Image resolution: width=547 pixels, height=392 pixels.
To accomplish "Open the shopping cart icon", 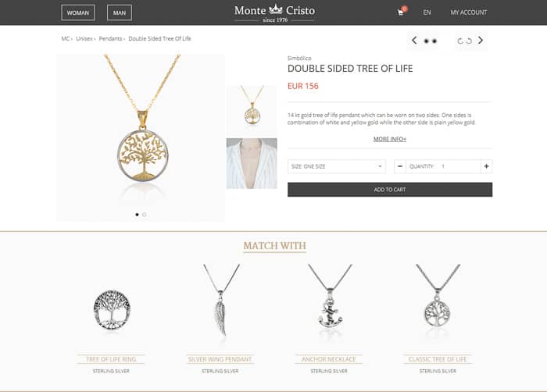I will [x=401, y=12].
